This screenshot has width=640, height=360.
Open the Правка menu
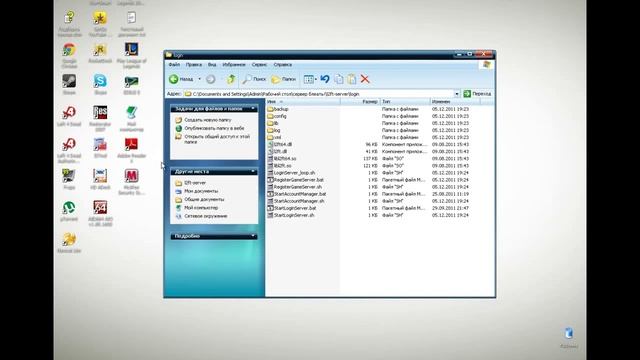tap(193, 64)
